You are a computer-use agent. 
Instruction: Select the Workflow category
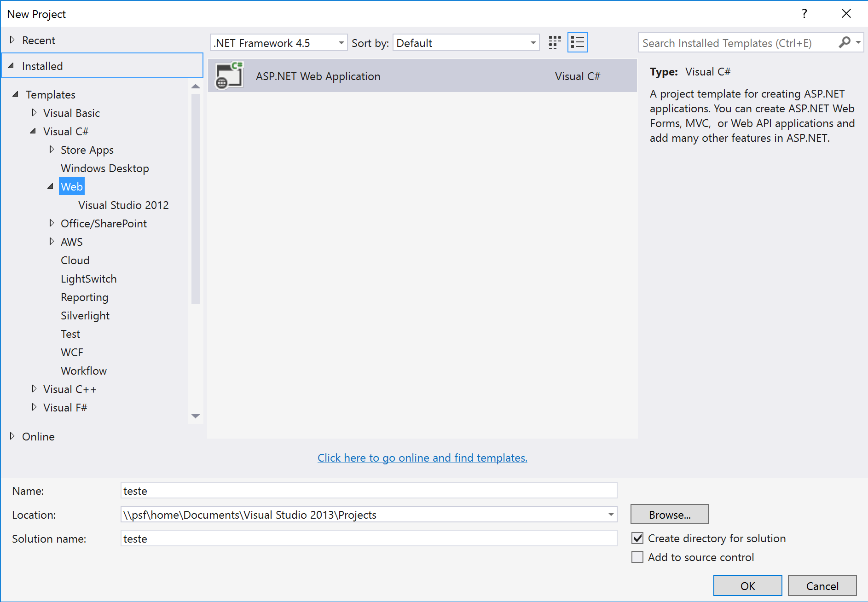click(84, 370)
